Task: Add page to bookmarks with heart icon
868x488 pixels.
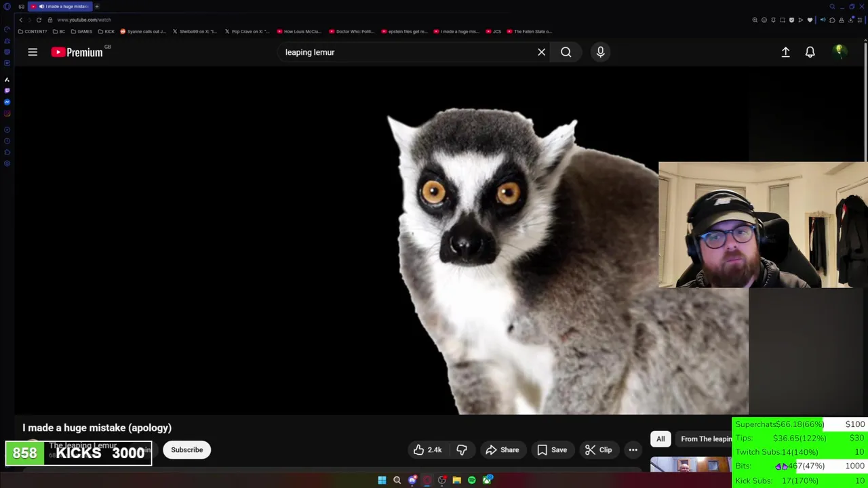Action: pos(809,20)
